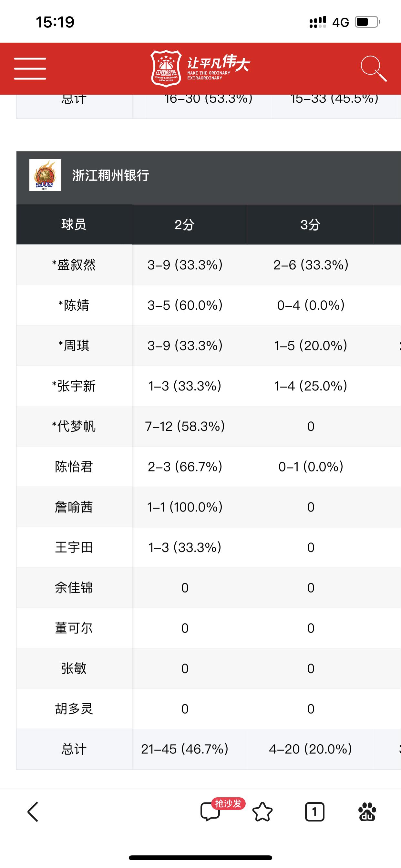Tap the 总计 row with 21–45 total
401x868 pixels.
coord(209,749)
